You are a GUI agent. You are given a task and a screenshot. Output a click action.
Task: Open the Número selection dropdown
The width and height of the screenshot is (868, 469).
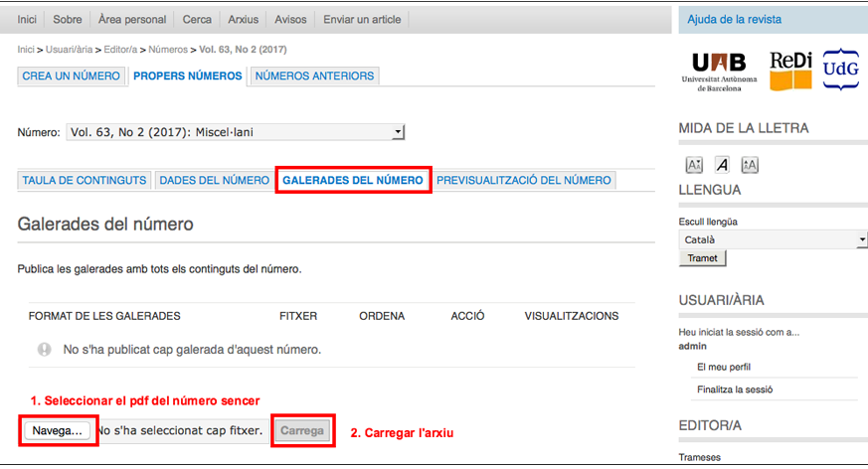(236, 132)
